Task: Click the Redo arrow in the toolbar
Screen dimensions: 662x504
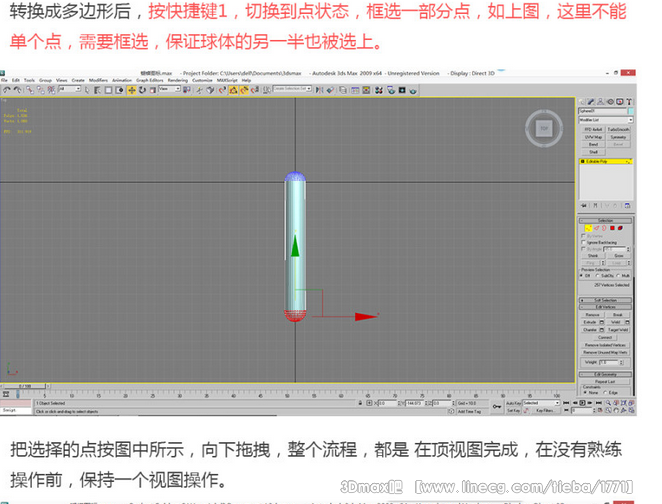Action: point(17,90)
